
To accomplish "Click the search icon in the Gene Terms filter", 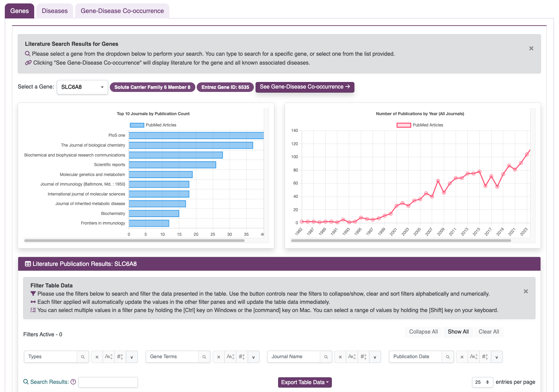I will [205, 356].
